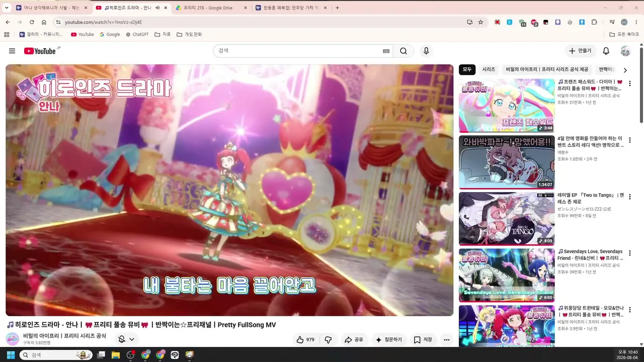The width and height of the screenshot is (644, 362).
Task: Open the YouTube bookmark link
Action: pyautogui.click(x=83, y=35)
